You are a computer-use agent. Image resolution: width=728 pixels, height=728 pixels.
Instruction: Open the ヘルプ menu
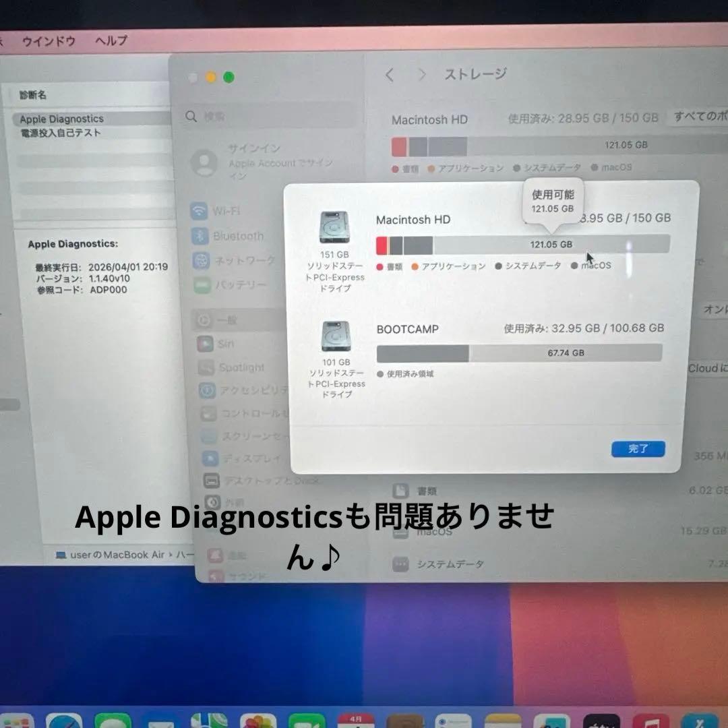tap(111, 41)
